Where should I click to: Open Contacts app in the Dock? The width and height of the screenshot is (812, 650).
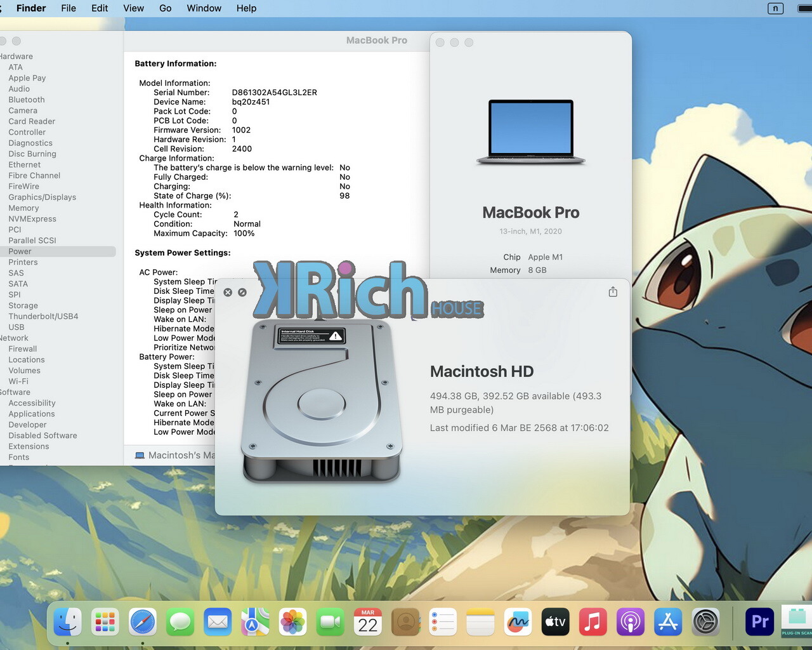(405, 622)
